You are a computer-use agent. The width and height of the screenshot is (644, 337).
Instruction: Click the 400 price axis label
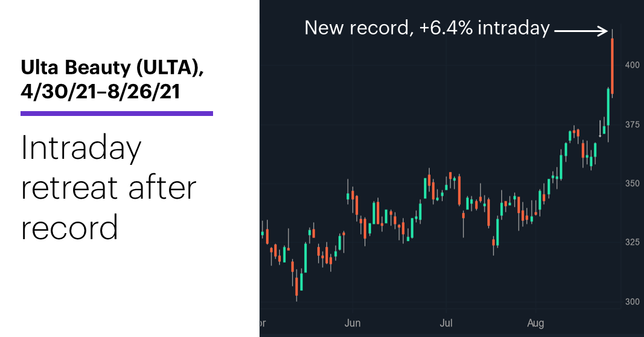click(x=633, y=65)
